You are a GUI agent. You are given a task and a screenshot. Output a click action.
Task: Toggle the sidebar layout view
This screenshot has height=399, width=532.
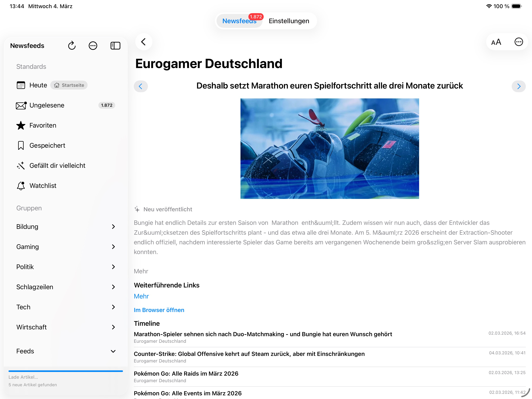[115, 45]
